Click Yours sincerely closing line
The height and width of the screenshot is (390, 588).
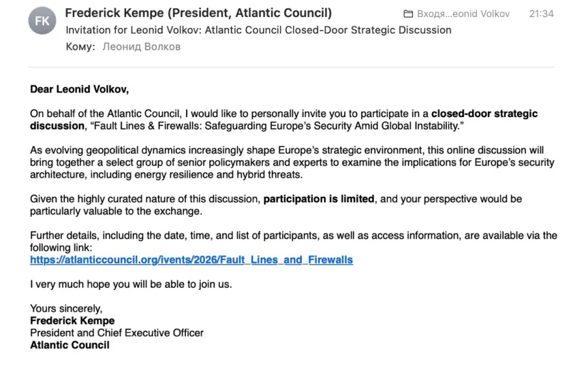point(66,309)
